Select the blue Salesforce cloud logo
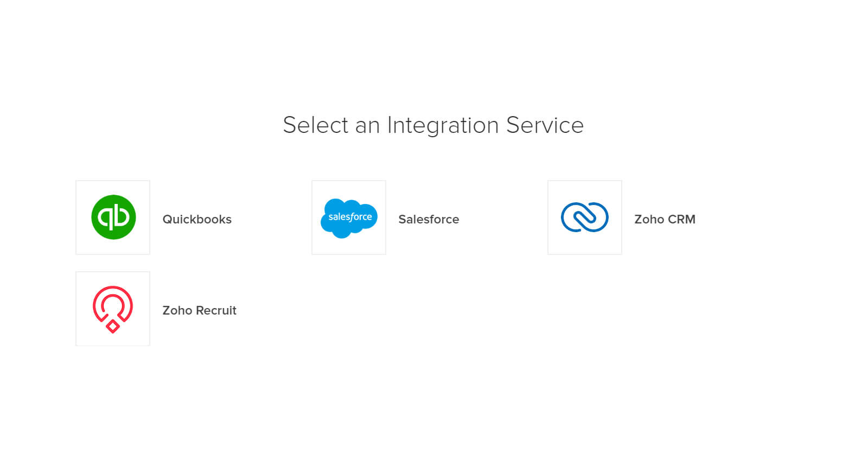Screen dimensions: 868x461 coord(349,218)
